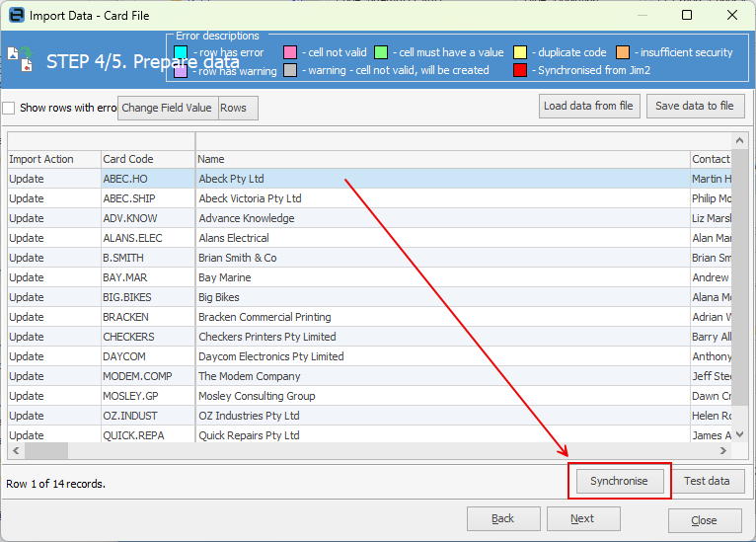
Task: Click the horizontal scrollbar right arrow
Action: click(x=723, y=451)
